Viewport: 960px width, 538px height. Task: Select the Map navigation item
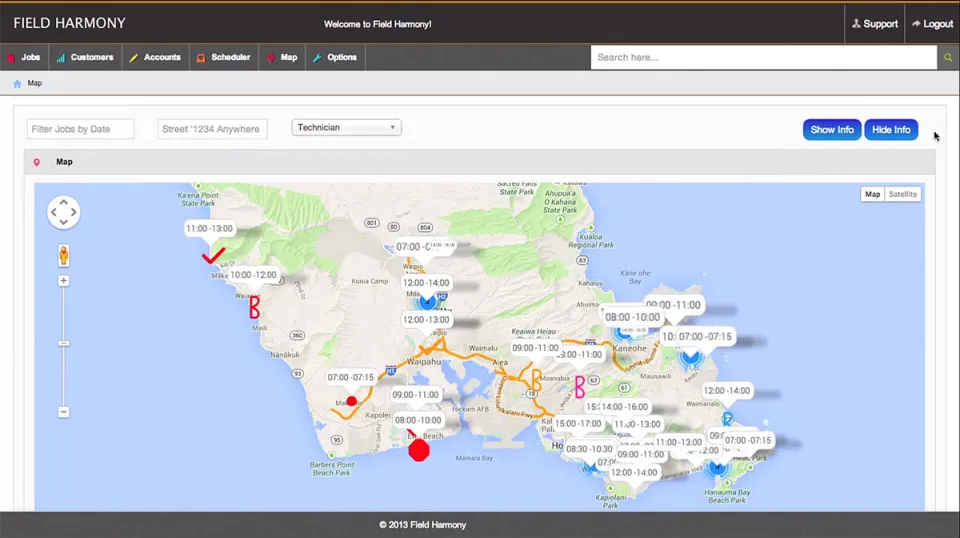(x=282, y=58)
